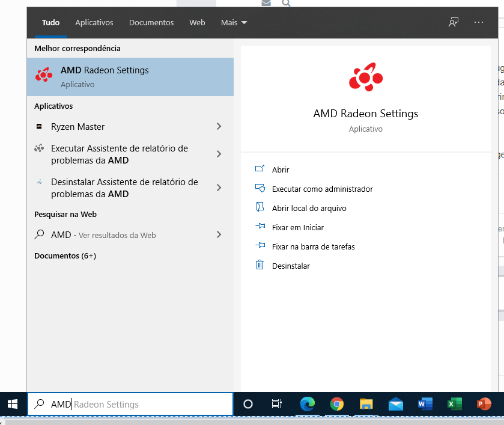Open Microsoft Word from the taskbar
Image resolution: width=504 pixels, height=425 pixels.
pyautogui.click(x=425, y=404)
